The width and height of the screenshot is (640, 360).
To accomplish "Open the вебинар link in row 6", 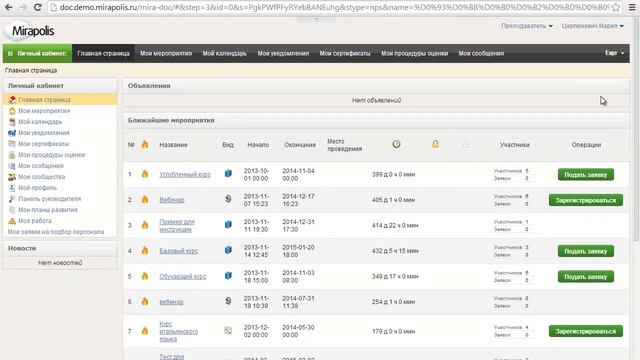I will coord(171,302).
